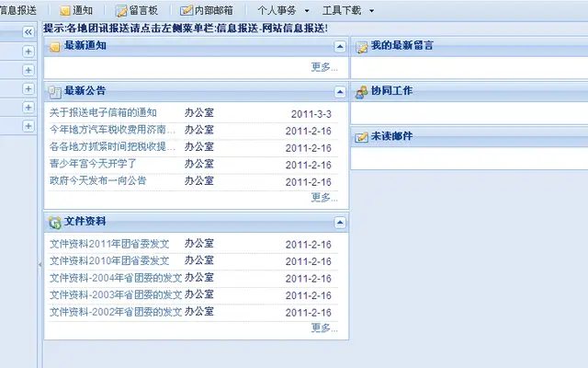Click the 最新通知 panel icon
Viewport: 588px width, 368px height.
(x=55, y=47)
